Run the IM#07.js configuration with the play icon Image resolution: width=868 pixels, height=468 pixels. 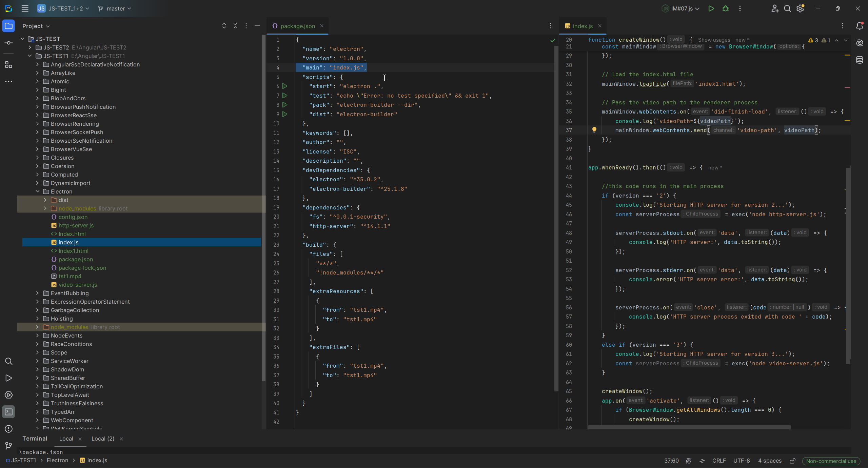711,9
